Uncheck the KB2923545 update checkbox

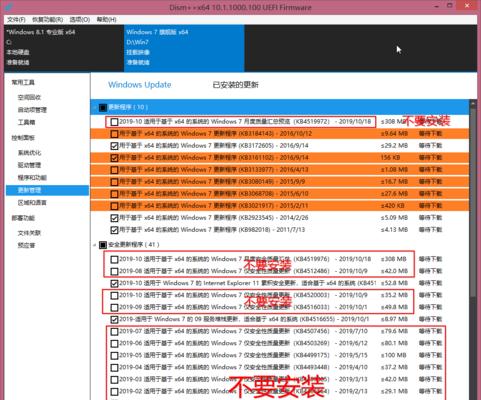(x=114, y=218)
